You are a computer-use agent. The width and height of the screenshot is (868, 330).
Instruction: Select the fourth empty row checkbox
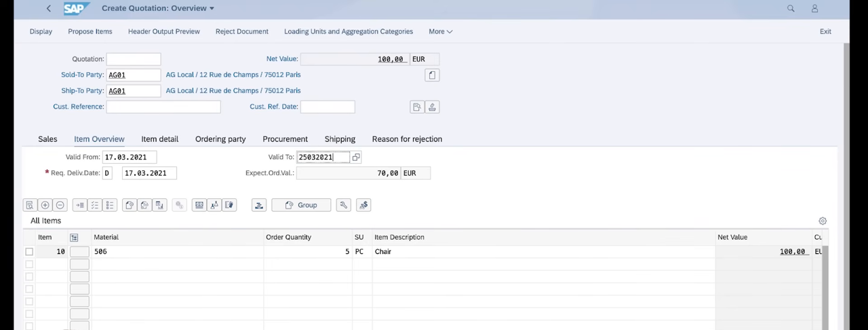click(29, 301)
